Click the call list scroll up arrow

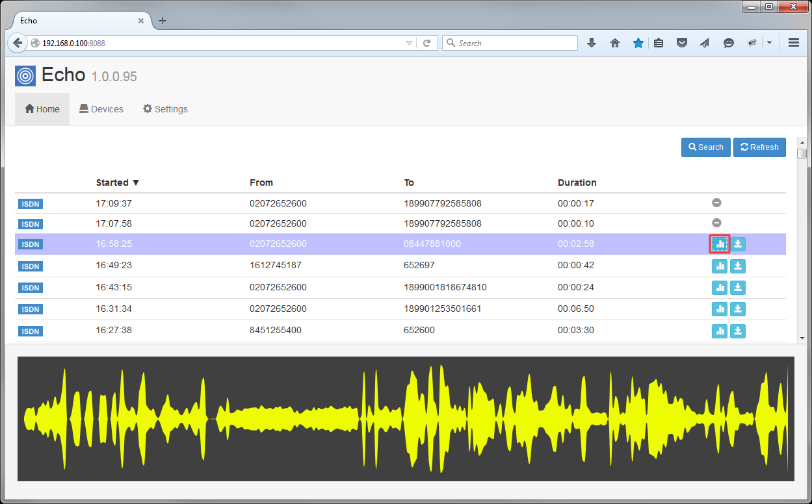(802, 142)
